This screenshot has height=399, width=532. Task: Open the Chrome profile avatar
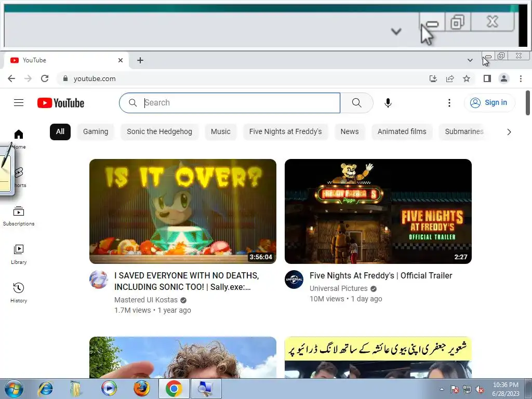coord(504,79)
